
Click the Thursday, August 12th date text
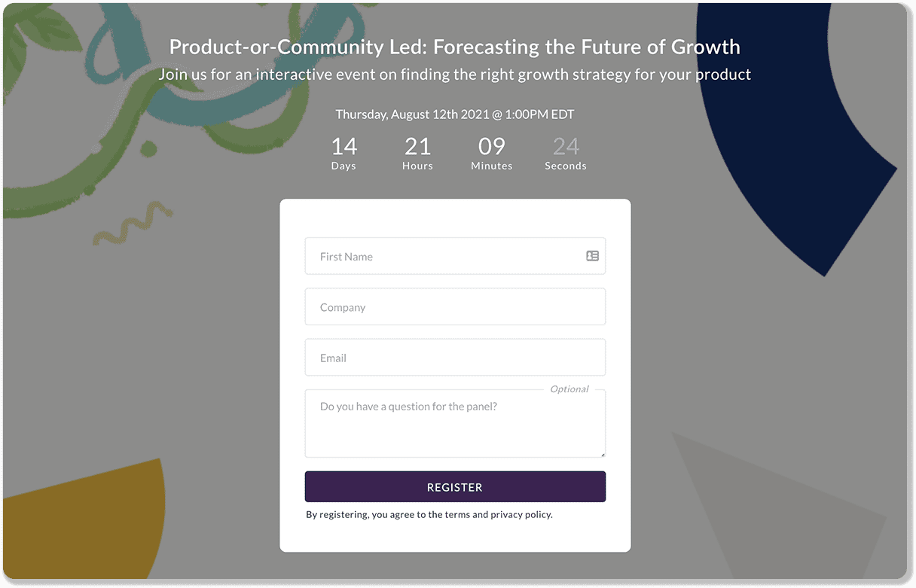point(454,114)
